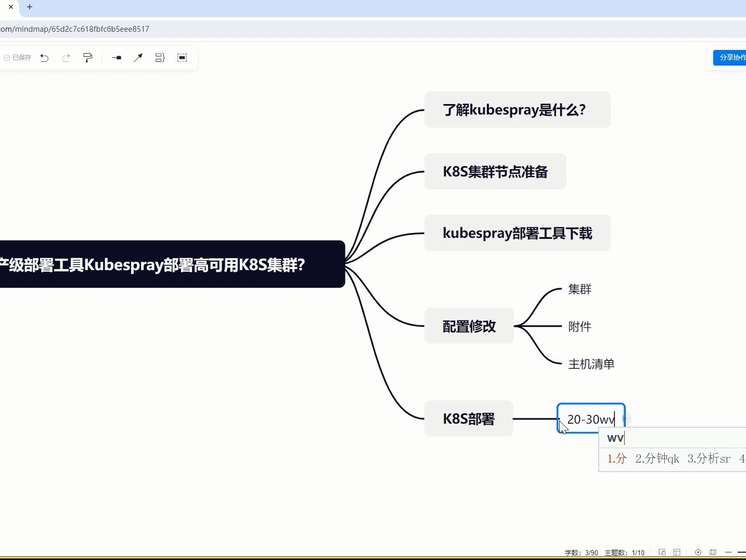
Task: Check the 已保存 saved status
Action: pyautogui.click(x=18, y=58)
